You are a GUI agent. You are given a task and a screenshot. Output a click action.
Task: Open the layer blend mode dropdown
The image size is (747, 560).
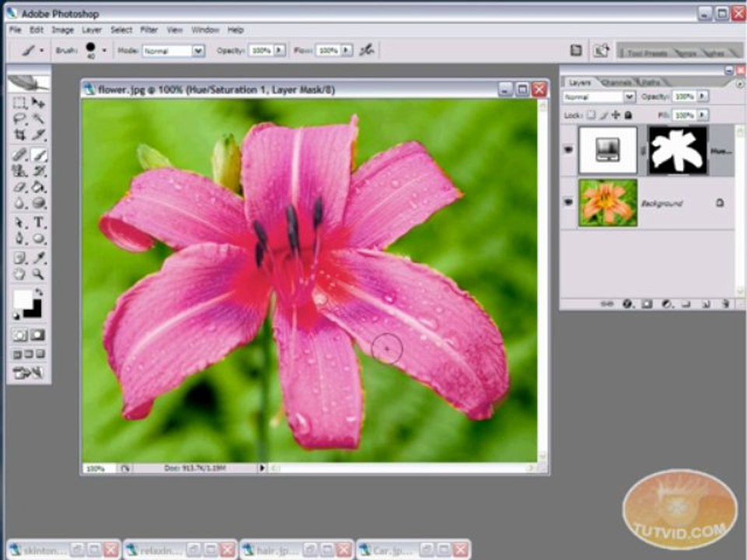pos(630,96)
